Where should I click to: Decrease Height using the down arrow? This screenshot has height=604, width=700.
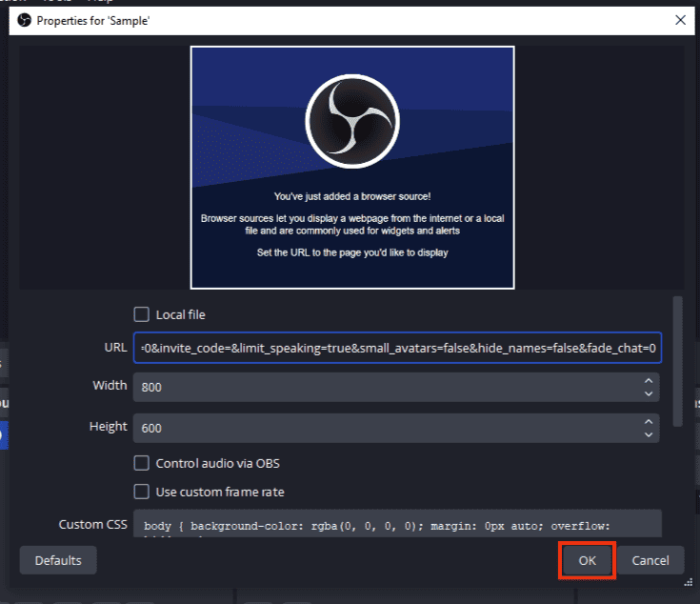coord(649,434)
